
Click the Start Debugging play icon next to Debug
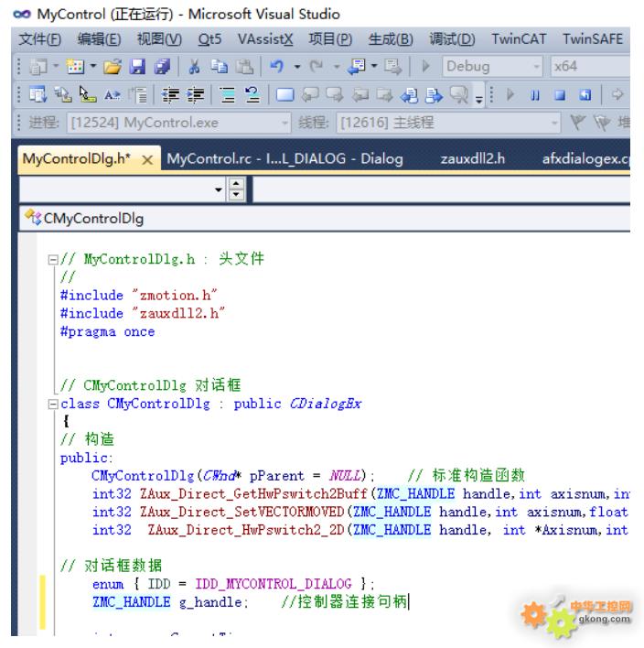click(x=425, y=67)
